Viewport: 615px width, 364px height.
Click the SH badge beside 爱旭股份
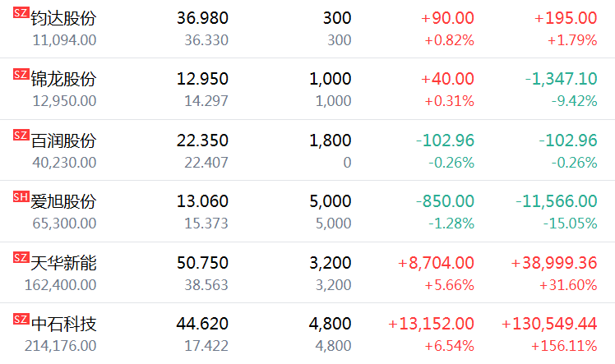click(21, 196)
